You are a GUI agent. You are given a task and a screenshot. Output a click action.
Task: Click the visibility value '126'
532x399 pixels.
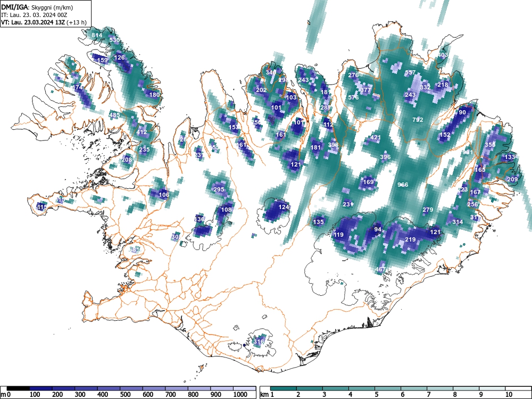click(x=119, y=57)
